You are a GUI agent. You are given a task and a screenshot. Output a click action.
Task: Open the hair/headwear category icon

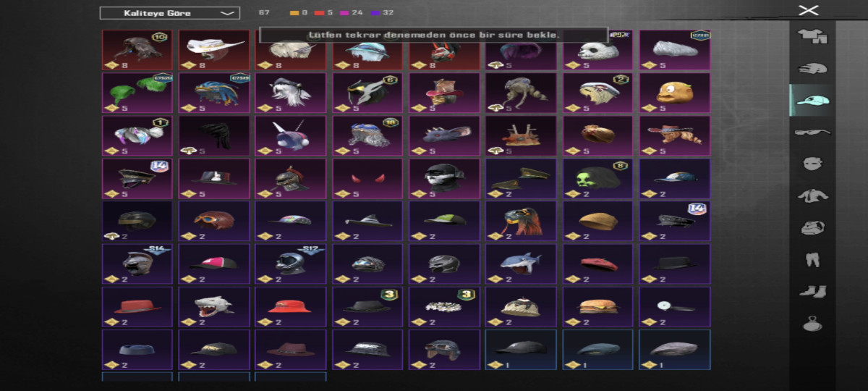(812, 68)
